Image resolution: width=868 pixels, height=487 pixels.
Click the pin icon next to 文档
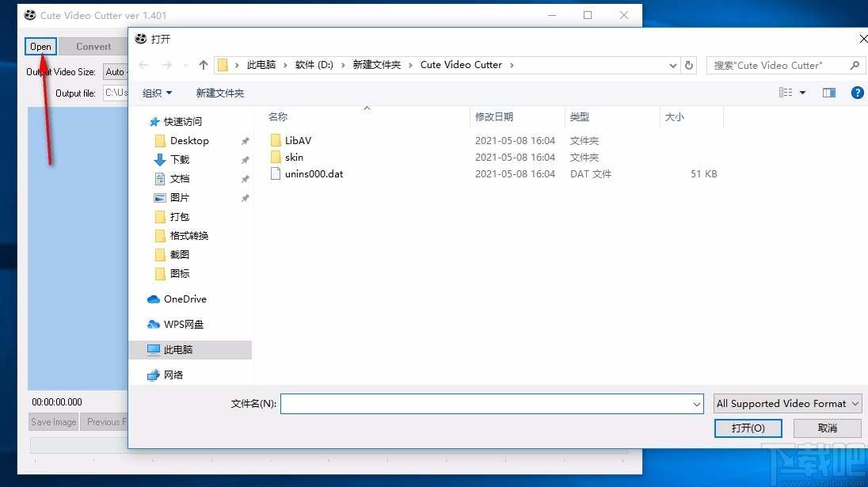[x=245, y=179]
